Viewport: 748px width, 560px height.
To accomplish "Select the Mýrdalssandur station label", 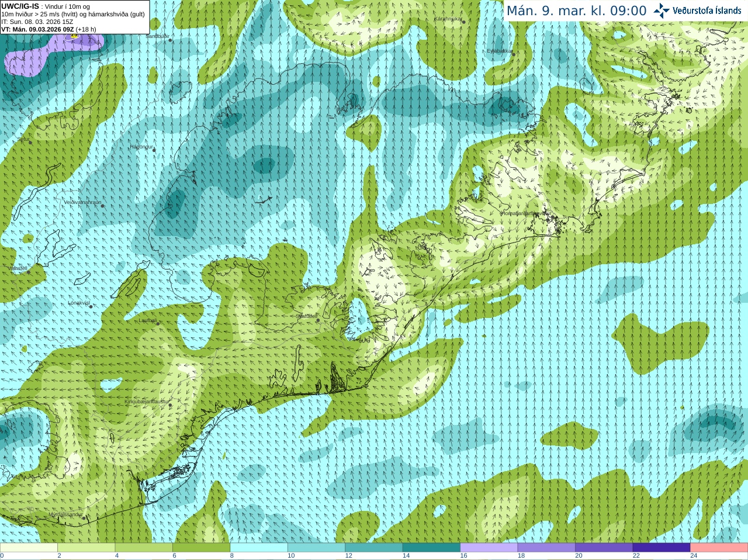I will click(65, 514).
